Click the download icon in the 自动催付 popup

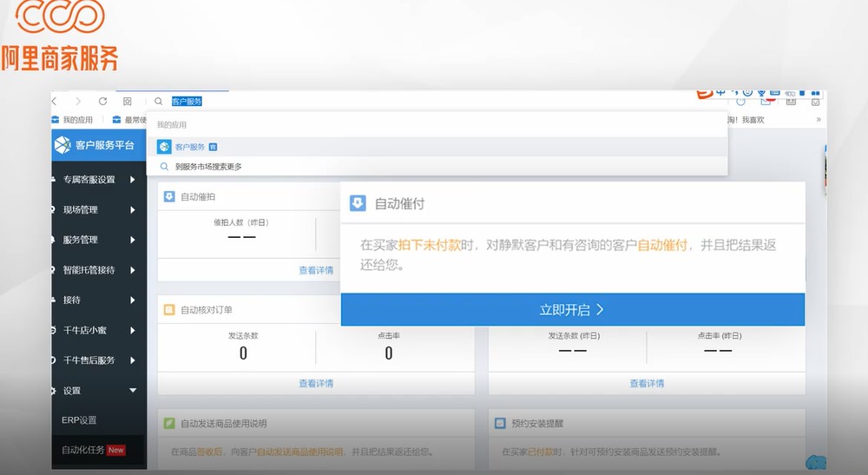[x=358, y=203]
